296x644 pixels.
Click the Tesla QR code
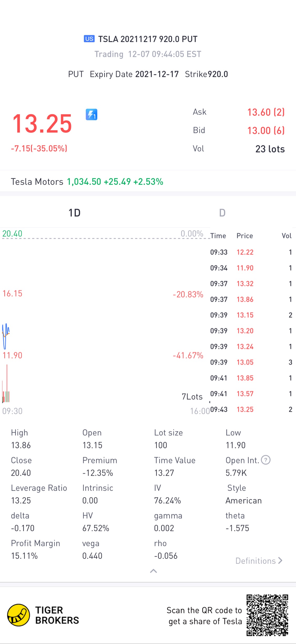[x=267, y=615]
